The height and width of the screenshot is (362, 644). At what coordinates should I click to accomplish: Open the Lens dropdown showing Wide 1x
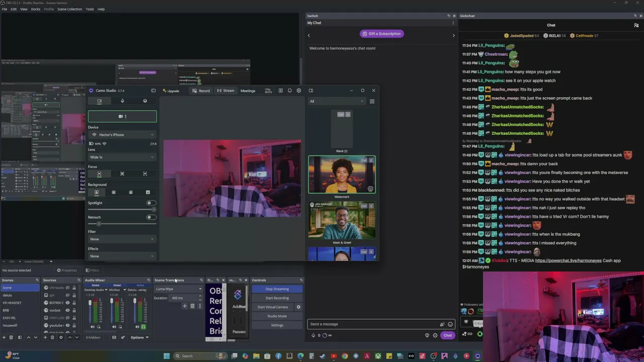point(122,157)
